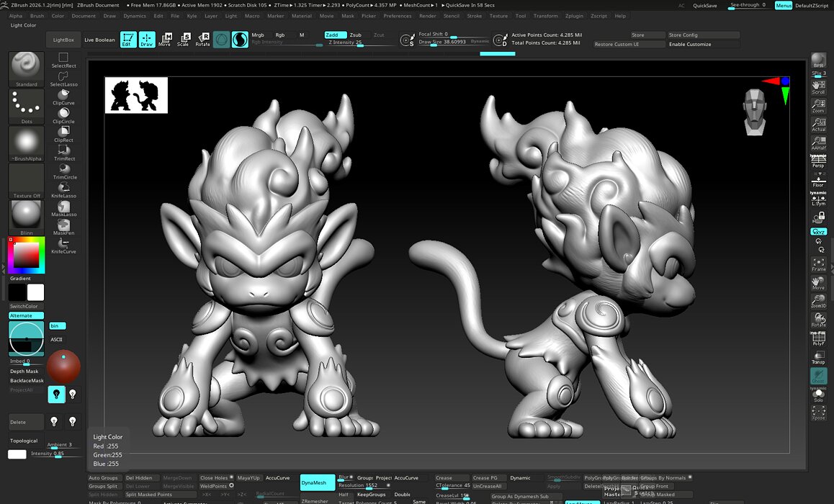
Task: Click the Live Boolean button
Action: [x=99, y=40]
